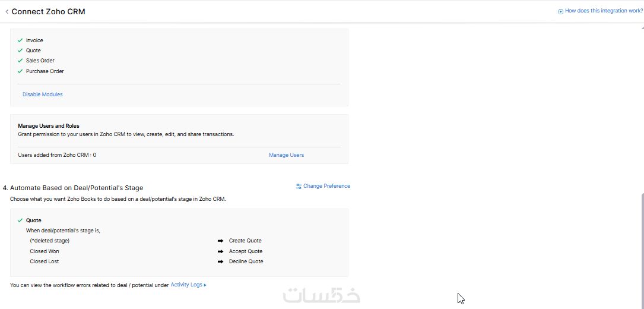Image resolution: width=644 pixels, height=309 pixels.
Task: Click the green checkmark beside Invoice
Action: coord(20,40)
